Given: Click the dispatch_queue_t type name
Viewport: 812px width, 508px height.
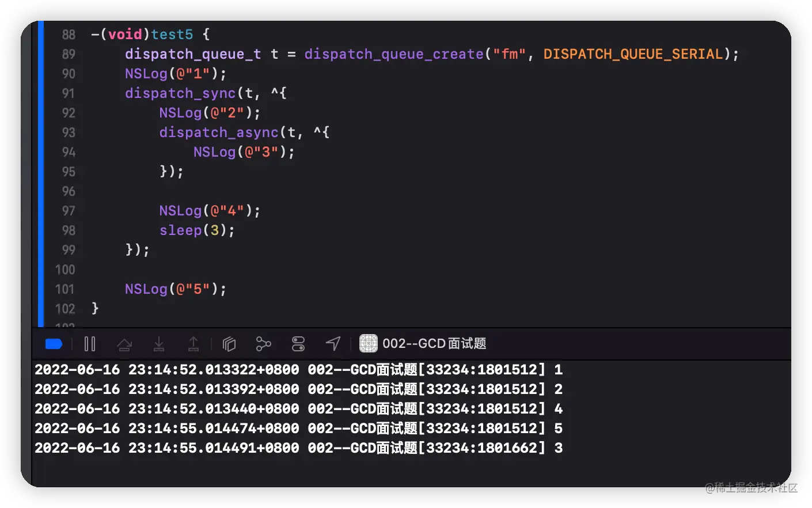Looking at the screenshot, I should tap(193, 54).
